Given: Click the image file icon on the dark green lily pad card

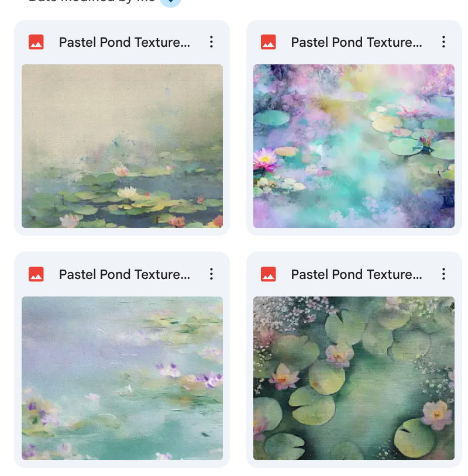Looking at the screenshot, I should (x=268, y=274).
